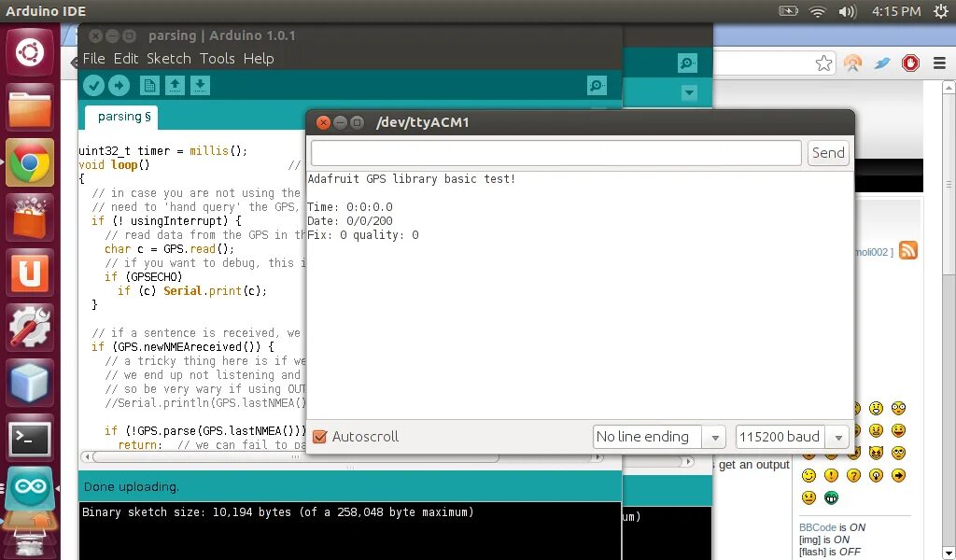Open the Chrome hamburger menu
The image size is (956, 560).
(939, 63)
